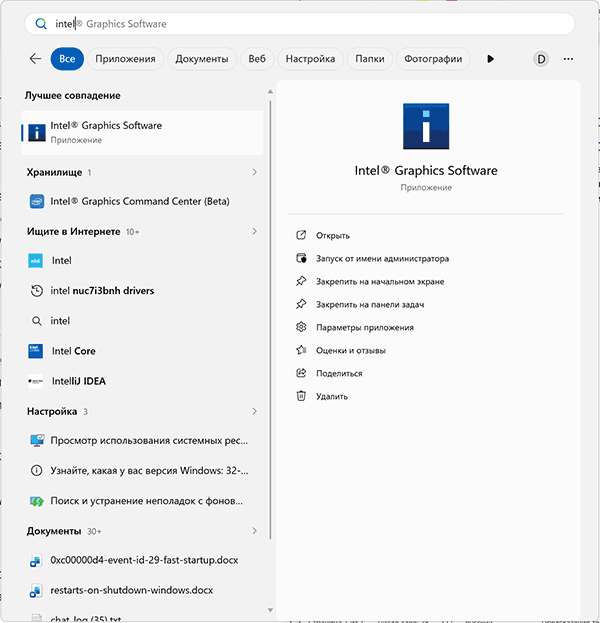Screen dimensions: 600x623
Task: Select the Все filter tab
Action: 67,59
